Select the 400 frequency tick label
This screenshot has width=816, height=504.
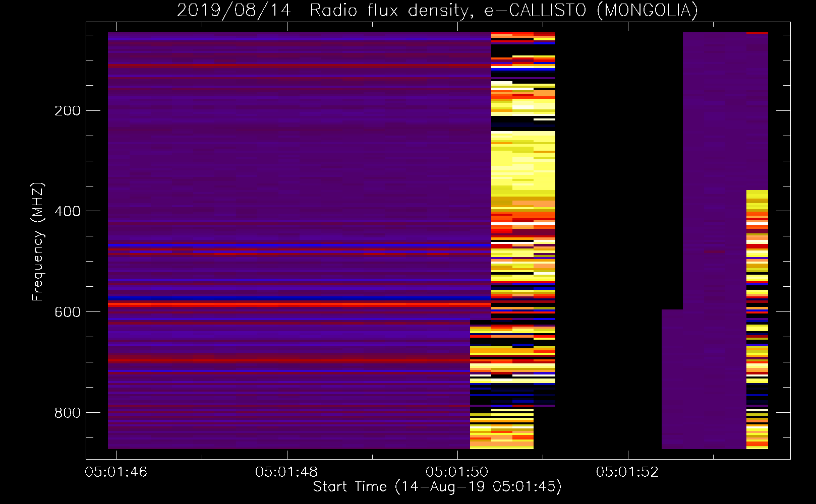(x=68, y=211)
